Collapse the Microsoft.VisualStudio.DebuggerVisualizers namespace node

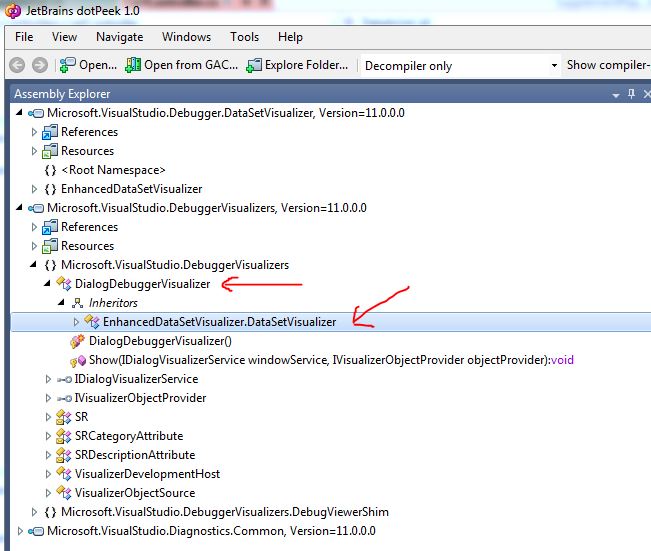[34, 264]
